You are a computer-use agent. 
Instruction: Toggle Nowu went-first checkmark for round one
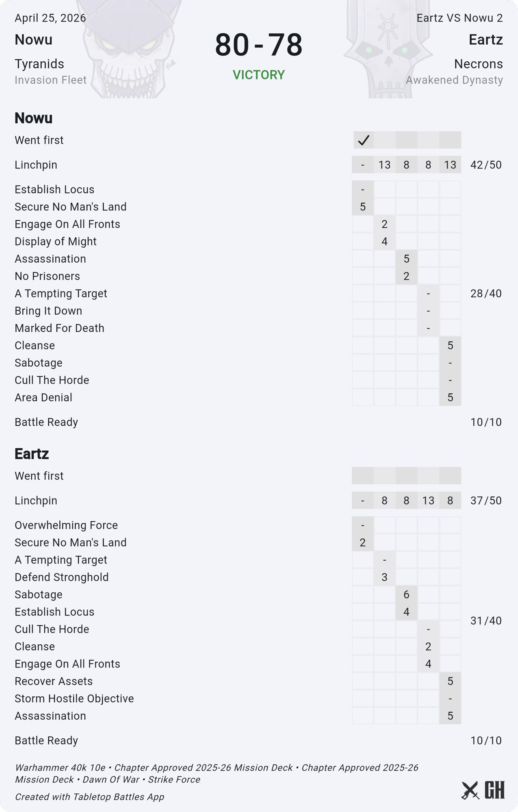tap(363, 140)
